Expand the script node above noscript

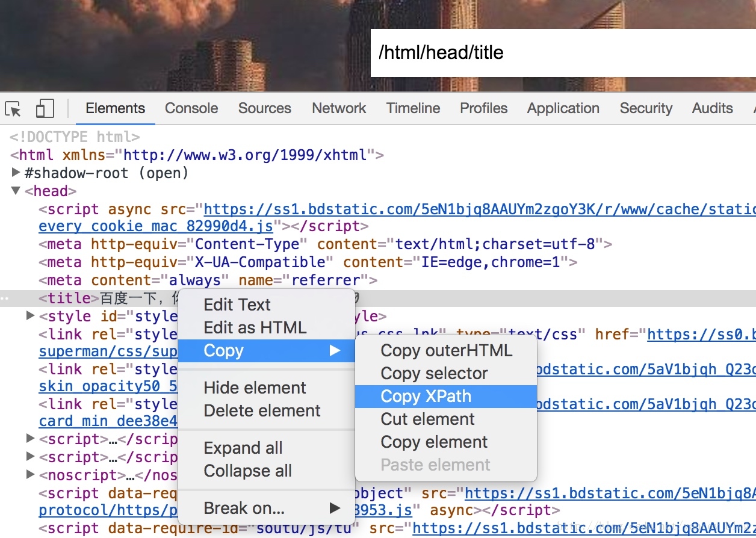[31, 456]
